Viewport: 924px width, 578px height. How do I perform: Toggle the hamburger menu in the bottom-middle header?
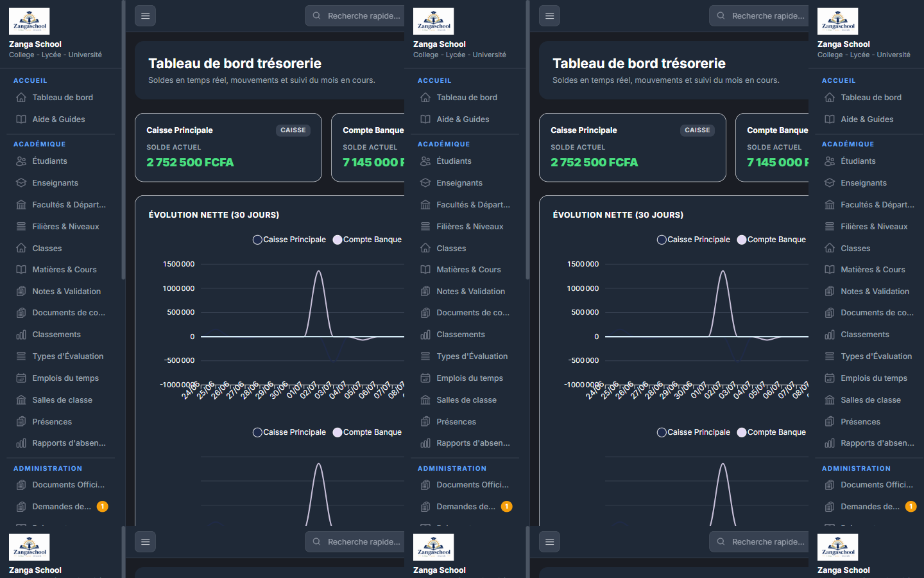tap(550, 542)
